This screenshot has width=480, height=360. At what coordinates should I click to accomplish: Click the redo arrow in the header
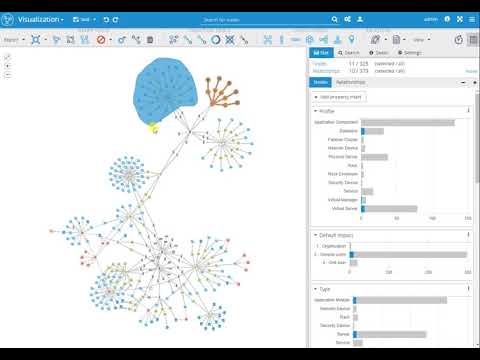[x=115, y=20]
